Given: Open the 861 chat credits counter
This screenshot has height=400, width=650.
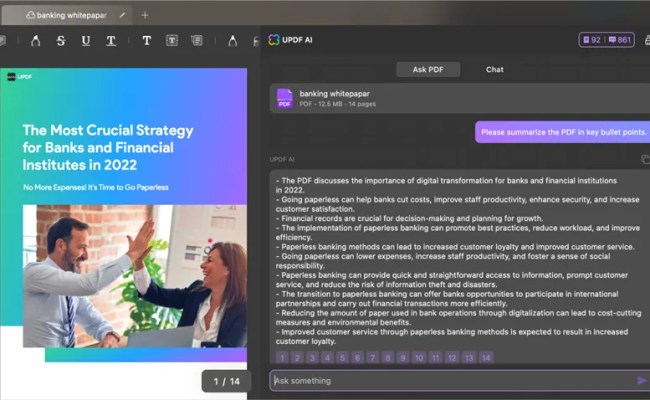Looking at the screenshot, I should (619, 40).
